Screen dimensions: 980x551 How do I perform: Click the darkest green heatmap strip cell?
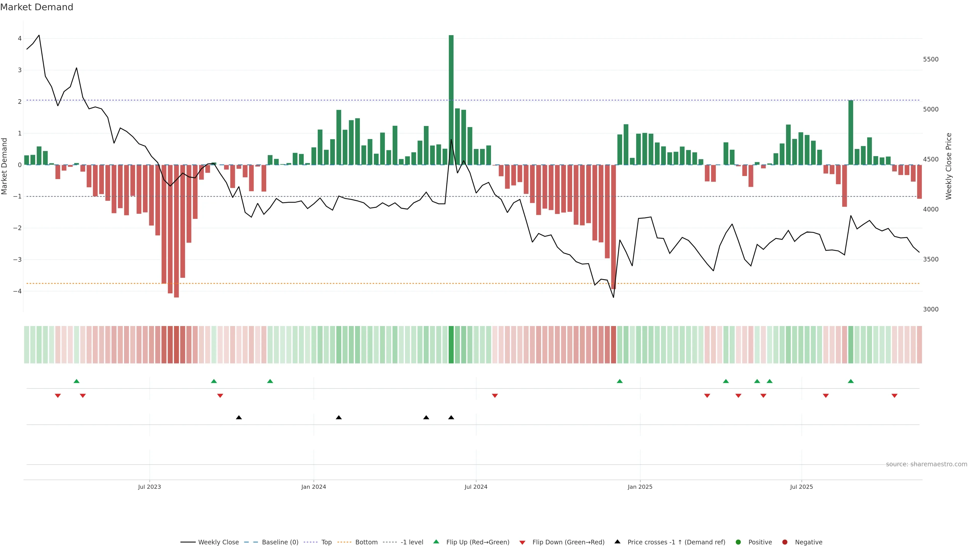451,345
